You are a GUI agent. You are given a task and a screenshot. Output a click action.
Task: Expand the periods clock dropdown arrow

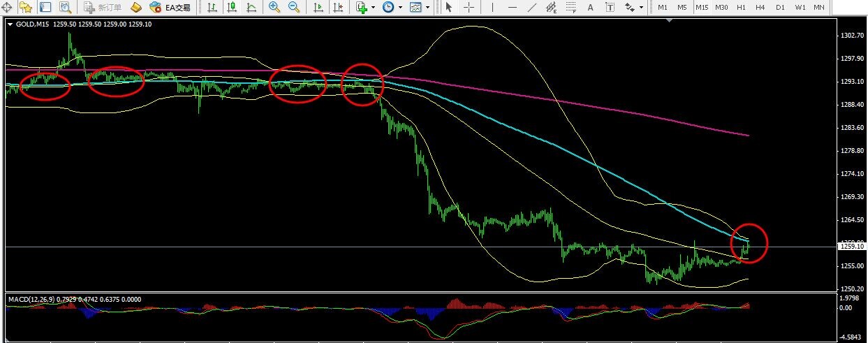400,8
